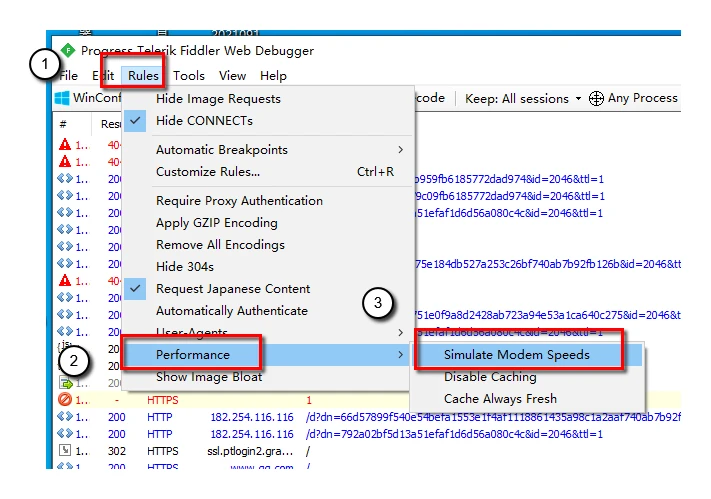Click the Progress Telerik Fiddler Web Debugger title
Screen dimensions: 711x499
pos(197,50)
